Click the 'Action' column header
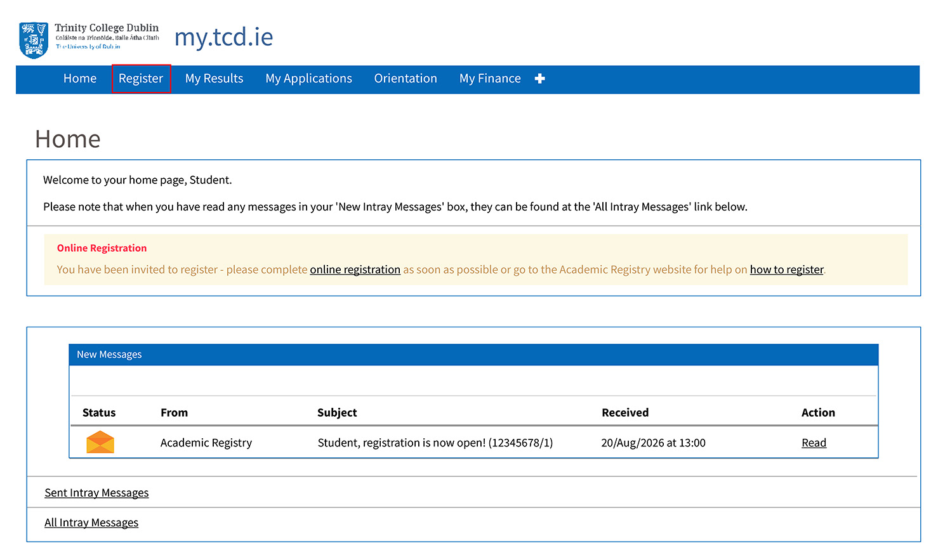Image resolution: width=931 pixels, height=560 pixels. 818,413
